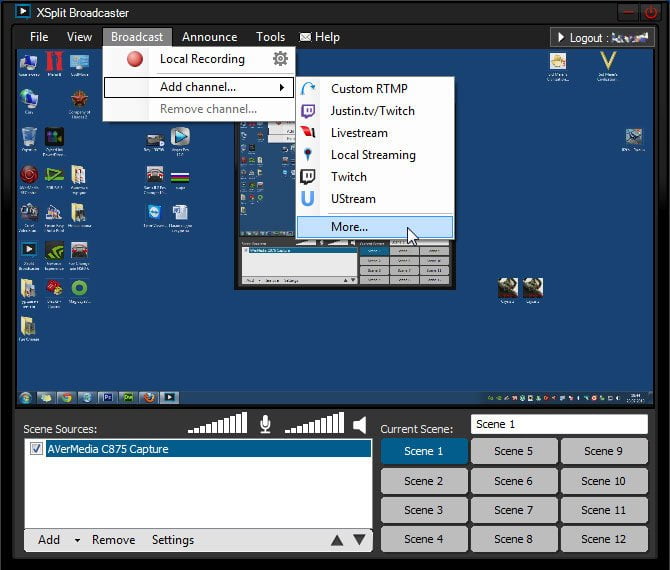670x570 pixels.
Task: Expand the Add channel submenu arrow
Action: point(282,87)
